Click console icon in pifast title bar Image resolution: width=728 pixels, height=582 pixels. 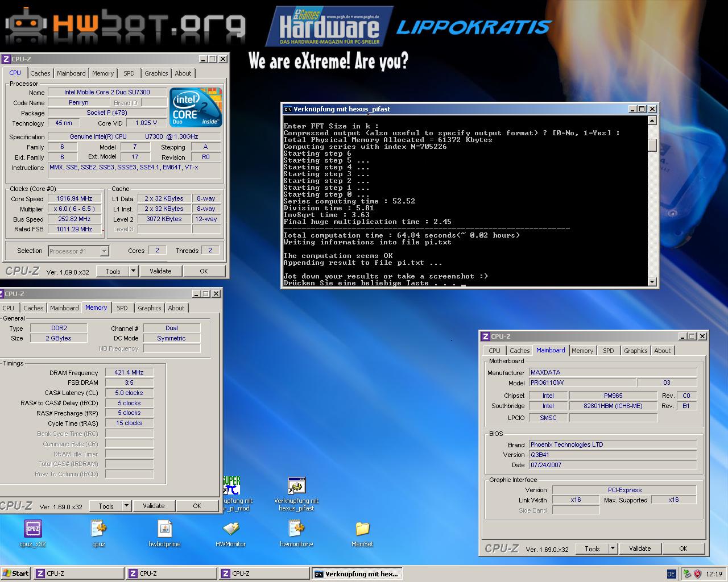coord(288,109)
